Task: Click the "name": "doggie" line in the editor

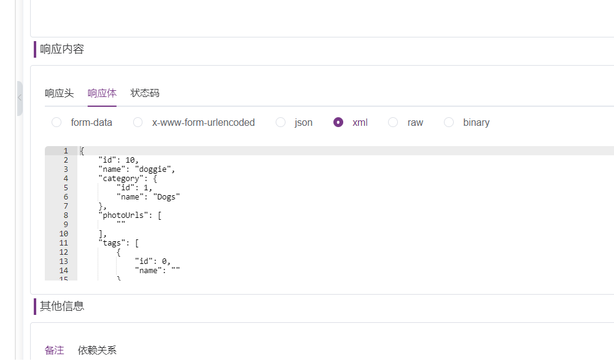Action: [x=137, y=169]
